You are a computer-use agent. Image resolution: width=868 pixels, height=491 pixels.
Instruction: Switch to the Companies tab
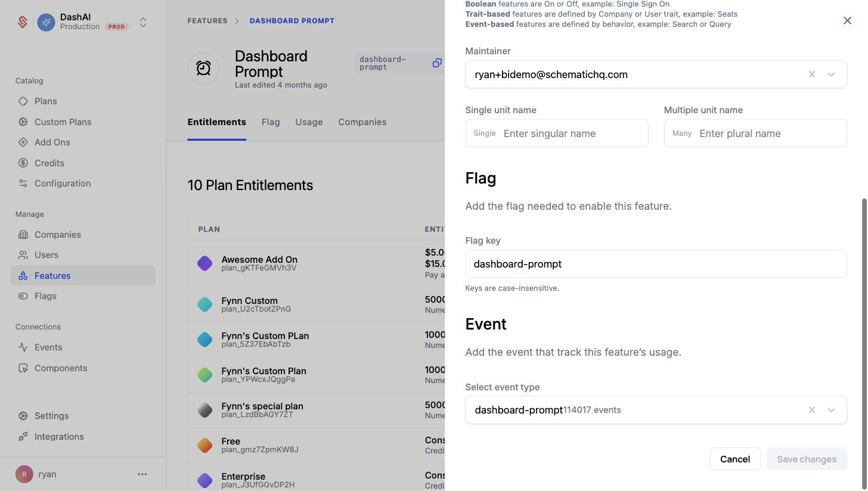pos(362,122)
